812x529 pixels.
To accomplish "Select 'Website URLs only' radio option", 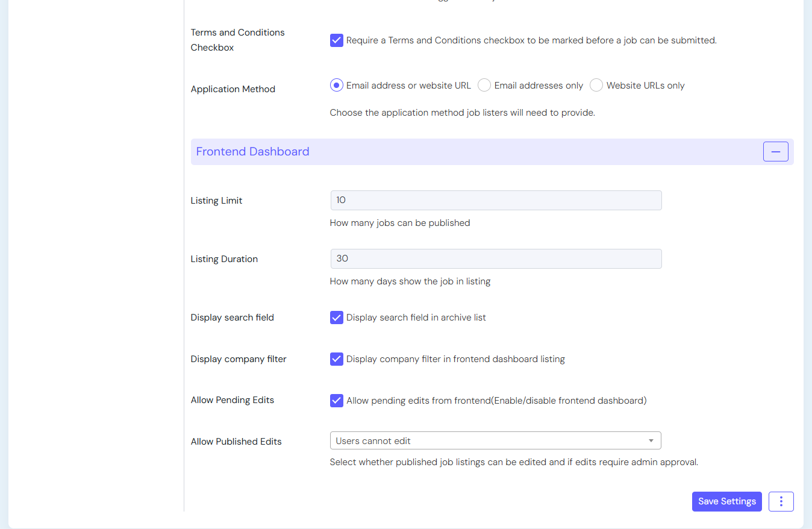I will 596,86.
